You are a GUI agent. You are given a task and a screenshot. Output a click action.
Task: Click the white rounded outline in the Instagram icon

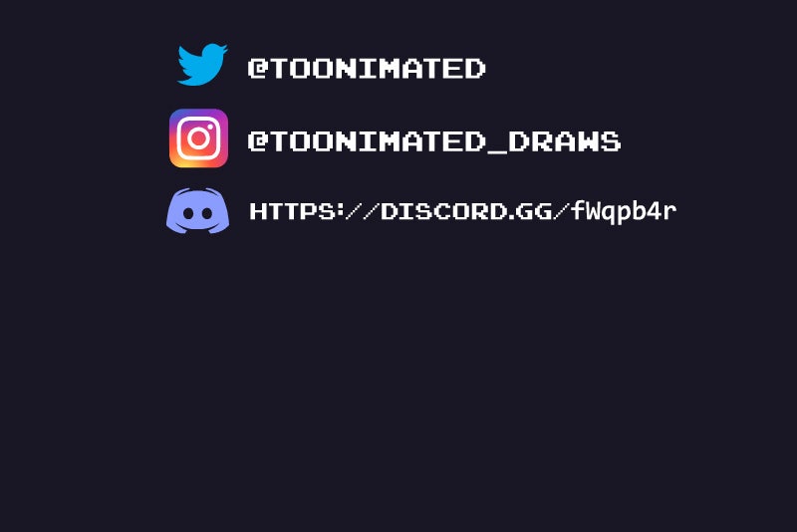198,138
